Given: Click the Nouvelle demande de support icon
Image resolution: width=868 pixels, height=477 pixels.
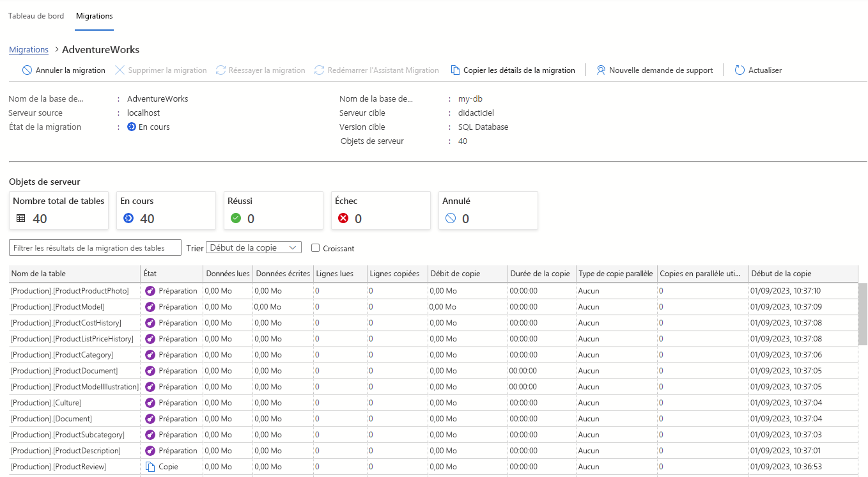Looking at the screenshot, I should click(x=601, y=70).
